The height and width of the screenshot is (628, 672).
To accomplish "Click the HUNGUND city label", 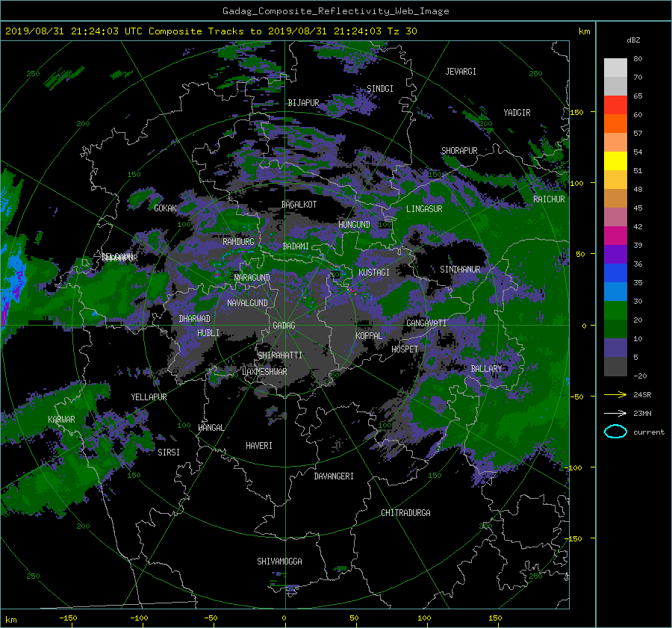I will 354,225.
